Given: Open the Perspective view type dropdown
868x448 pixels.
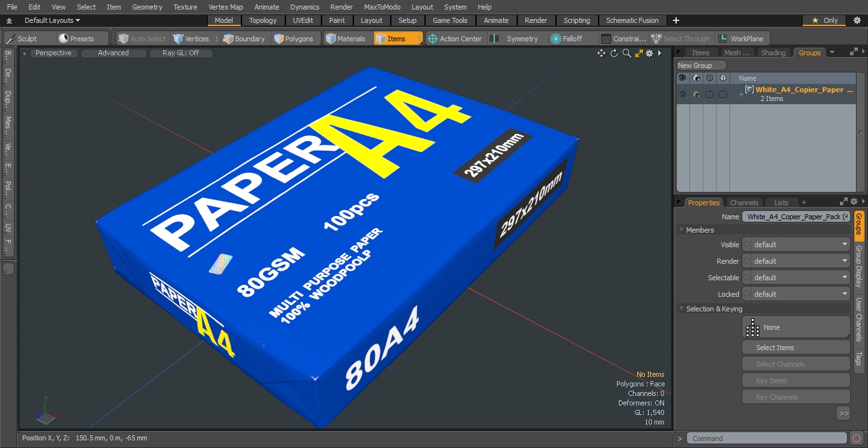Looking at the screenshot, I should 53,53.
